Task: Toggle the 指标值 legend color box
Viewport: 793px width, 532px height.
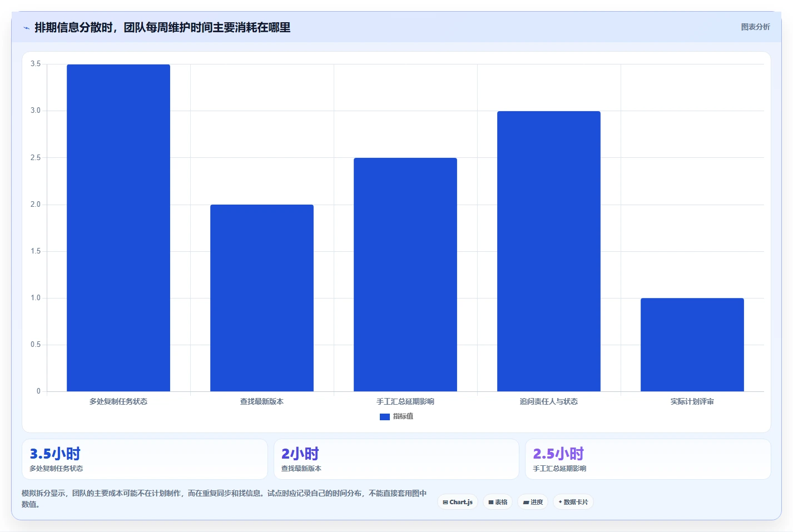Action: tap(384, 416)
